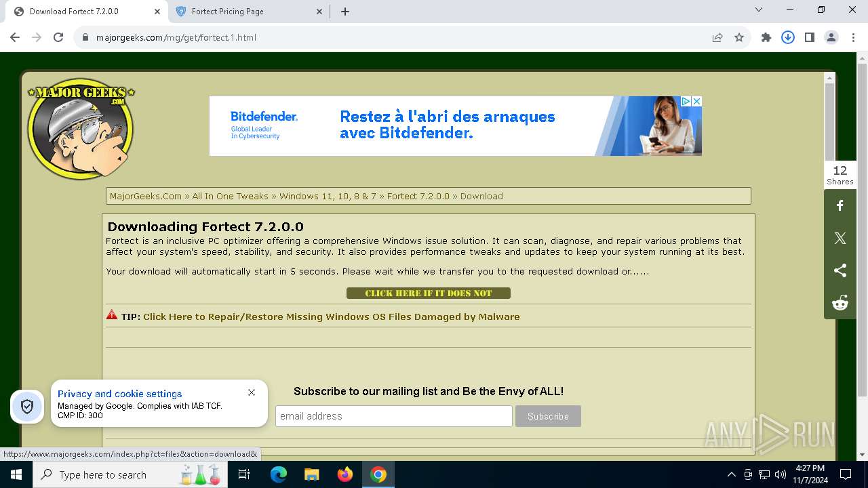The width and height of the screenshot is (868, 488).
Task: Click the email address field
Action: (x=394, y=416)
